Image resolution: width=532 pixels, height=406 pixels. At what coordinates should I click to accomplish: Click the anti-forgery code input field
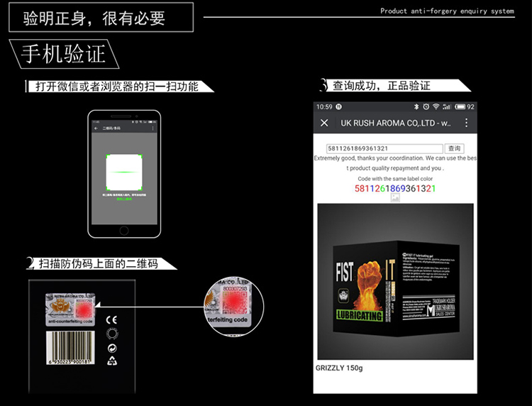(x=384, y=148)
